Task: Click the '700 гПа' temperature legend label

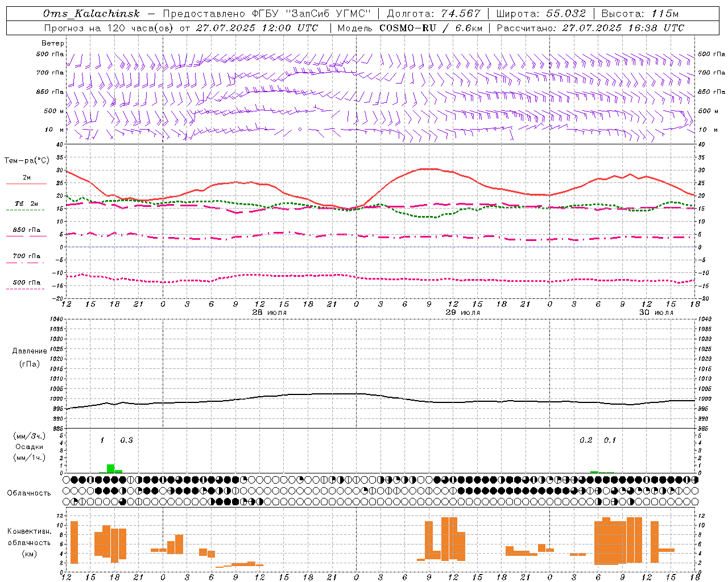Action: tap(27, 256)
